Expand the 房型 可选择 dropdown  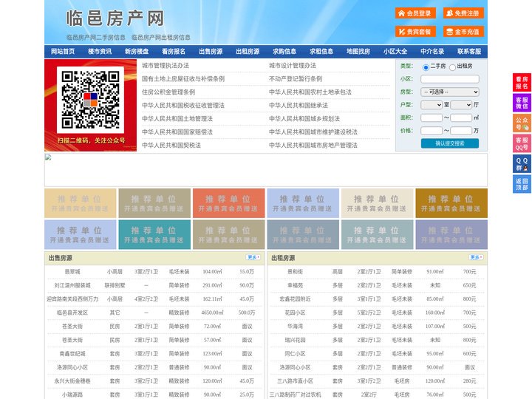(x=450, y=92)
